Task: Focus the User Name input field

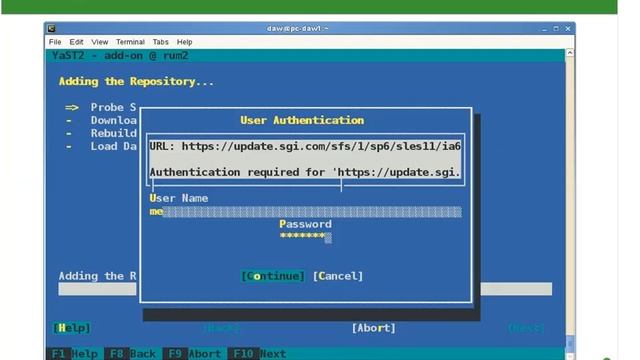Action: [x=306, y=211]
